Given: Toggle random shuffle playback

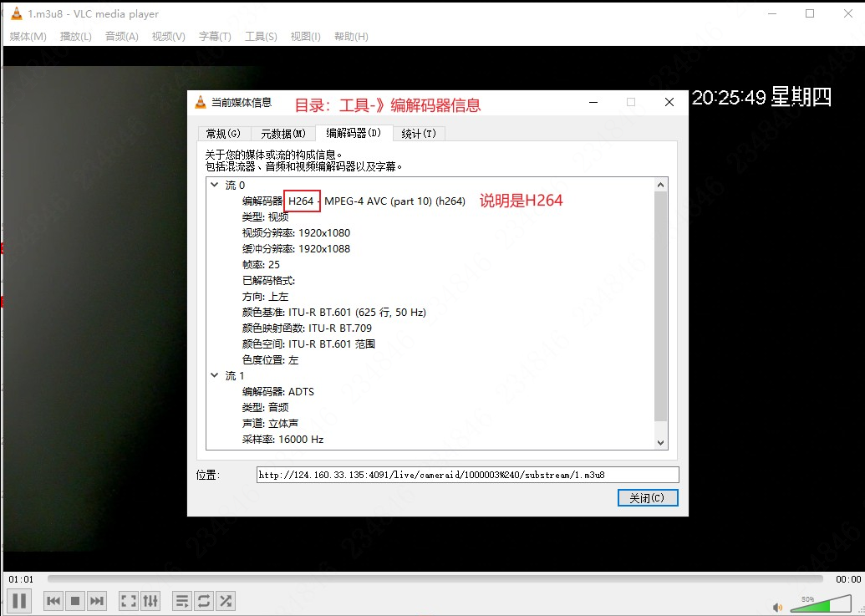Looking at the screenshot, I should coord(225,601).
